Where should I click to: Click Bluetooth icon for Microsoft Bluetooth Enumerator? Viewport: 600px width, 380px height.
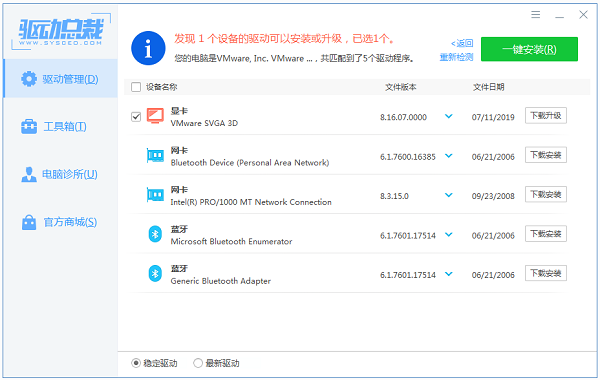(x=155, y=234)
